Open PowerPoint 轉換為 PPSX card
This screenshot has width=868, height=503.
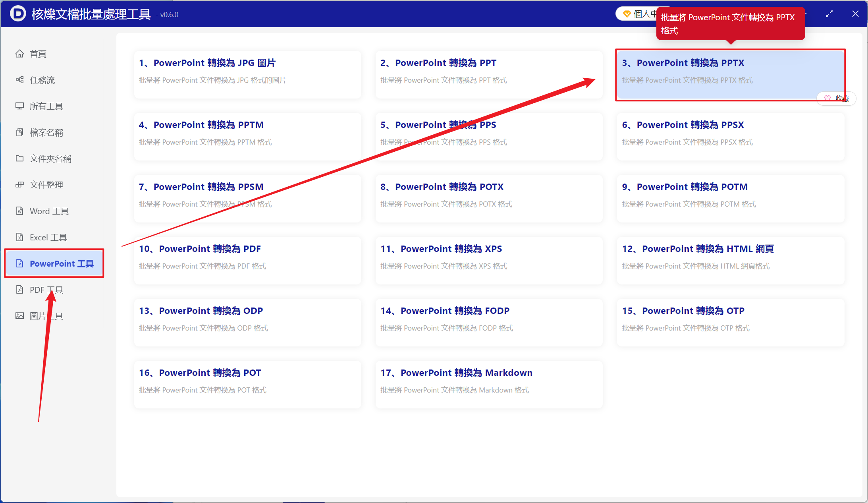(x=731, y=137)
